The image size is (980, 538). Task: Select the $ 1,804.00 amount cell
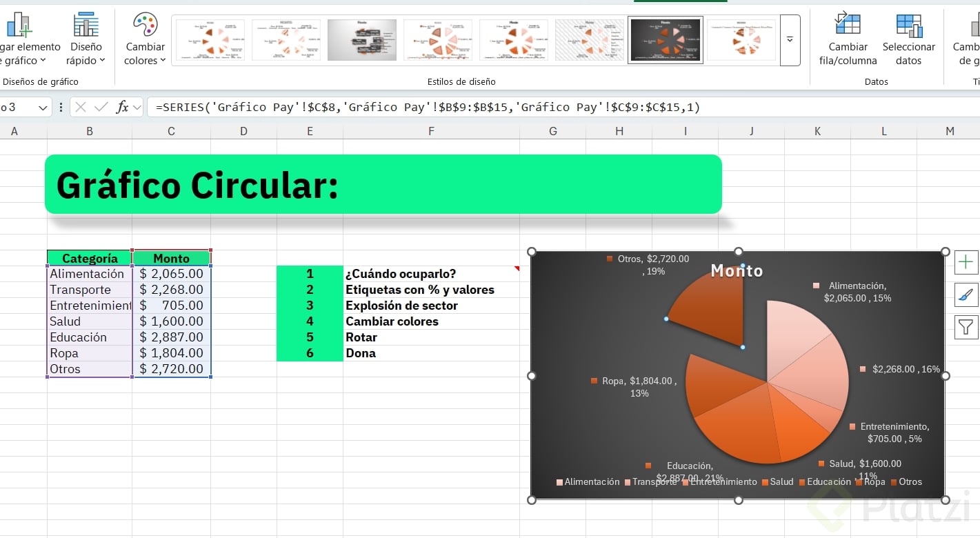pyautogui.click(x=171, y=353)
